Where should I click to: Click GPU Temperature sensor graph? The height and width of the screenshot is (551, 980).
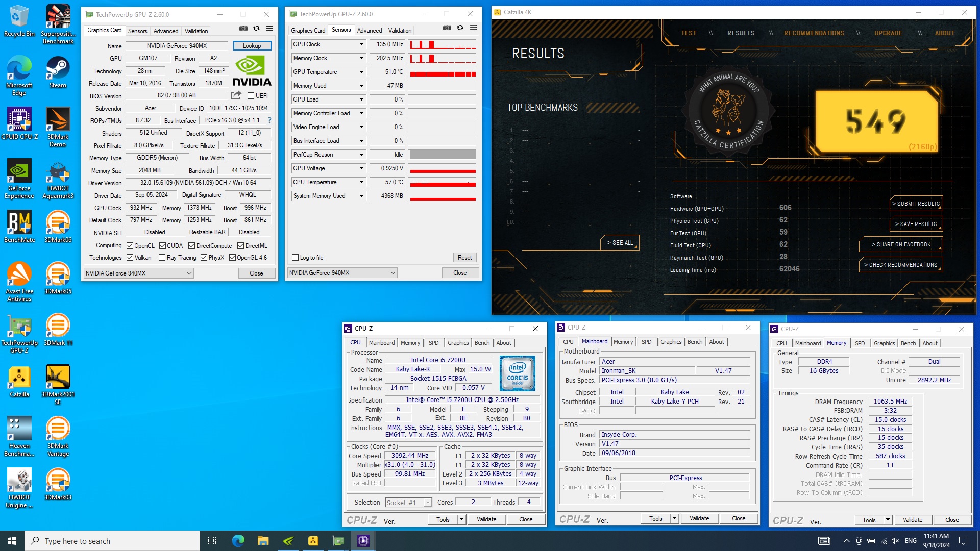pos(443,72)
